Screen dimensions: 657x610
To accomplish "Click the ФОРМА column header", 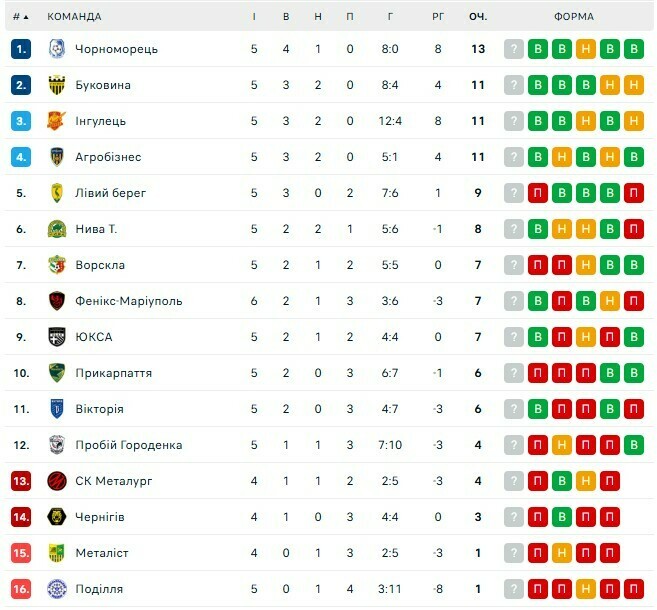I will 573,17.
